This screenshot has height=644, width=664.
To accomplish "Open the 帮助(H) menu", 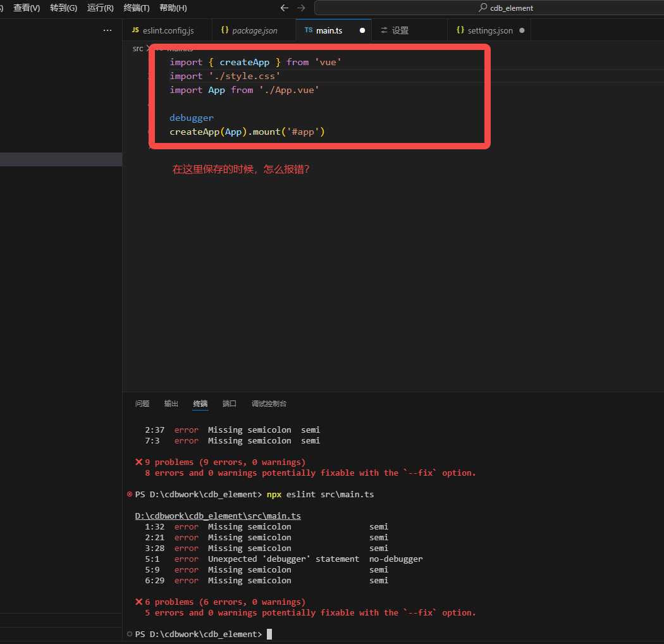I will 173,8.
